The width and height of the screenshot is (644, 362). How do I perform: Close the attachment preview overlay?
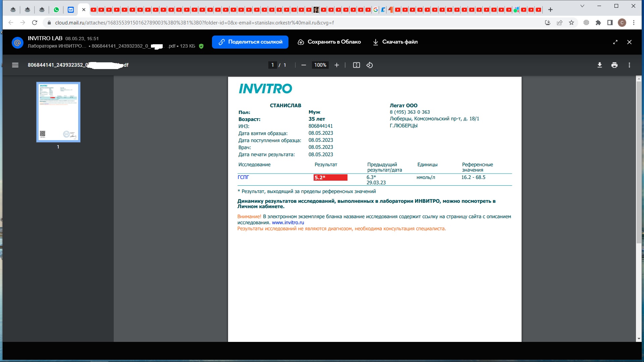tap(629, 42)
